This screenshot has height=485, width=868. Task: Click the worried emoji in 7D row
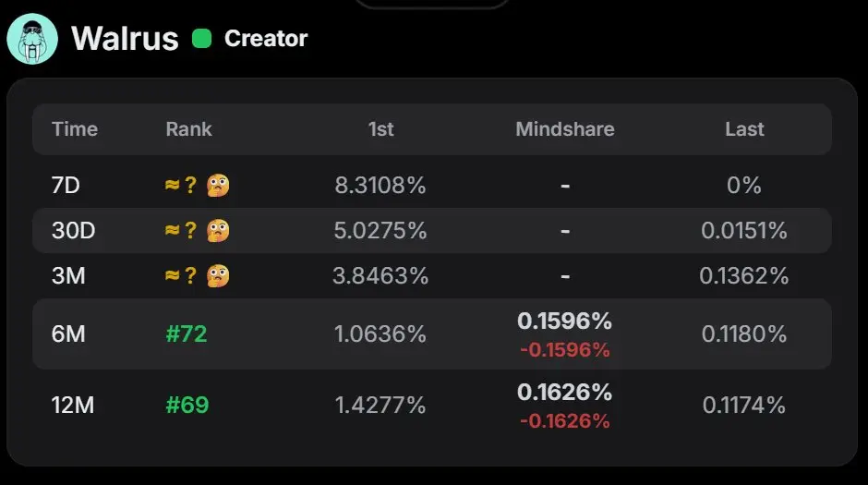click(218, 186)
